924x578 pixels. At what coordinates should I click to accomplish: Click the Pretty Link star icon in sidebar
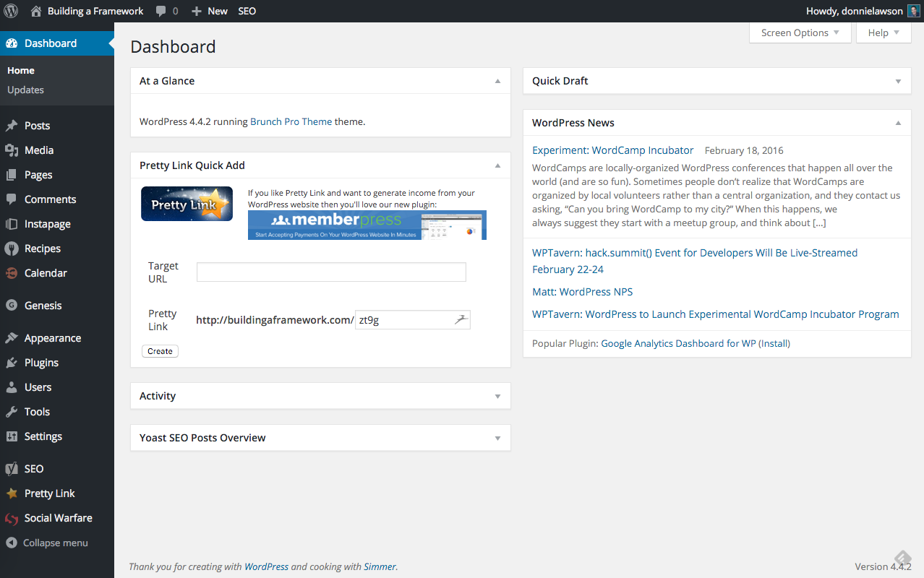point(12,493)
